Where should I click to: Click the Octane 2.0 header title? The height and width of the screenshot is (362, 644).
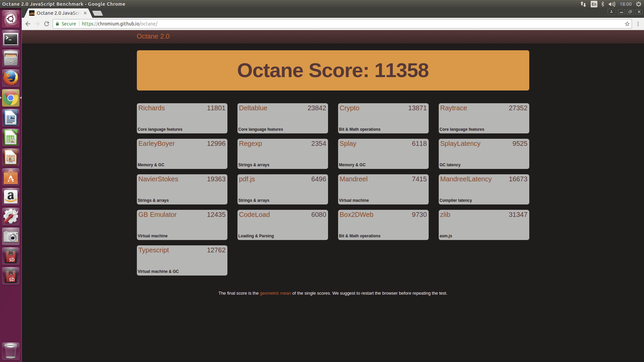coord(153,36)
